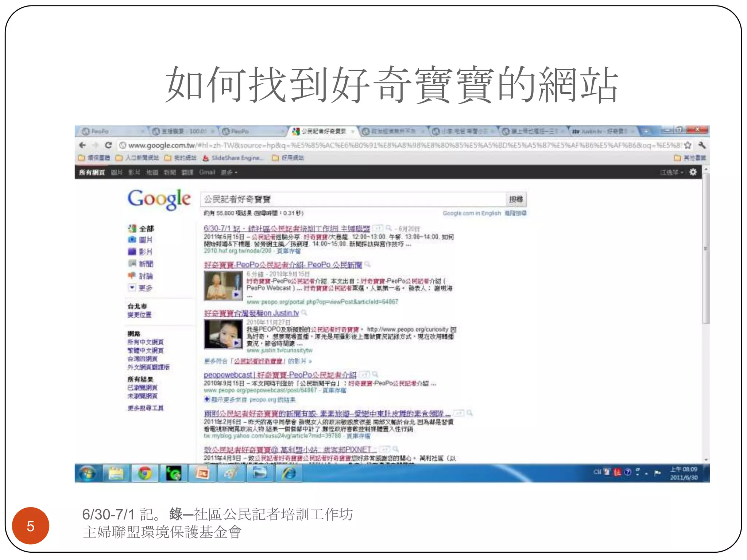Open File Explorer from the taskbar
This screenshot has width=747, height=560.
[x=116, y=473]
